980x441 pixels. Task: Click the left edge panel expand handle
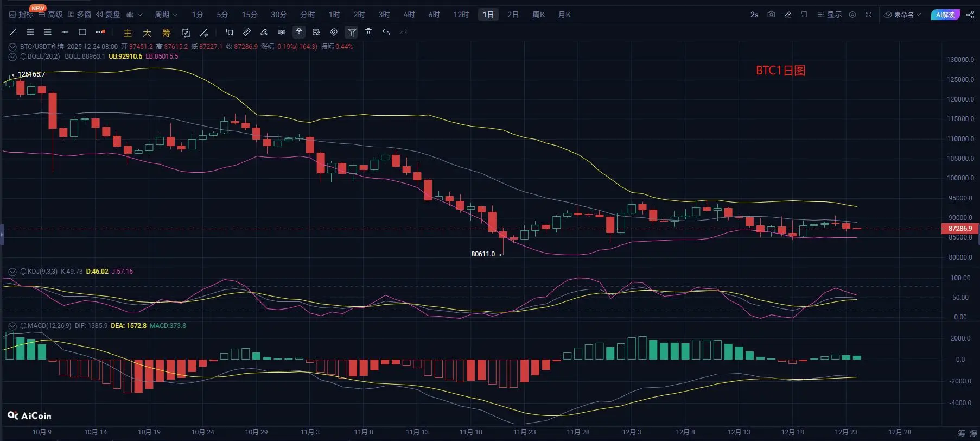[x=2, y=235]
